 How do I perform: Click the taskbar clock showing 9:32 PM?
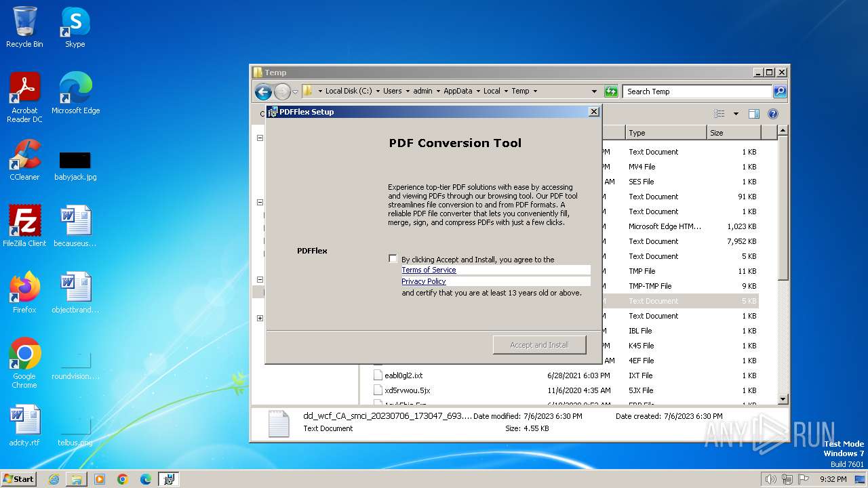[833, 479]
